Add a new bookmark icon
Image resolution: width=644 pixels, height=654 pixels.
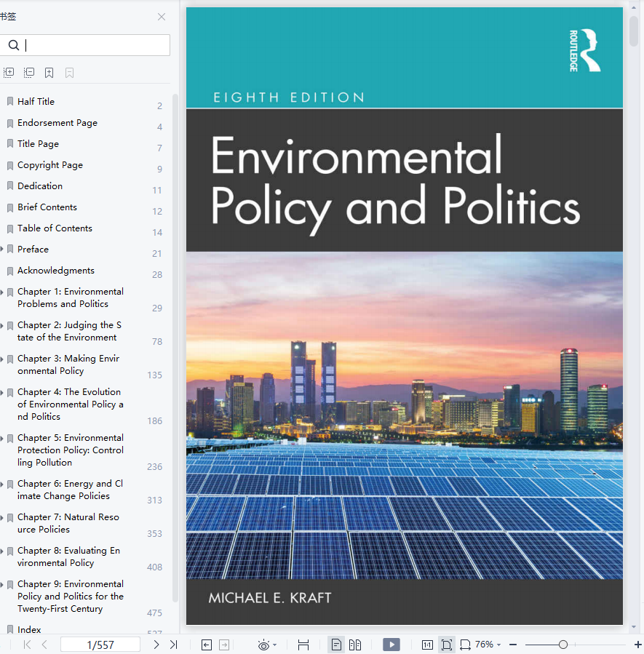point(49,73)
